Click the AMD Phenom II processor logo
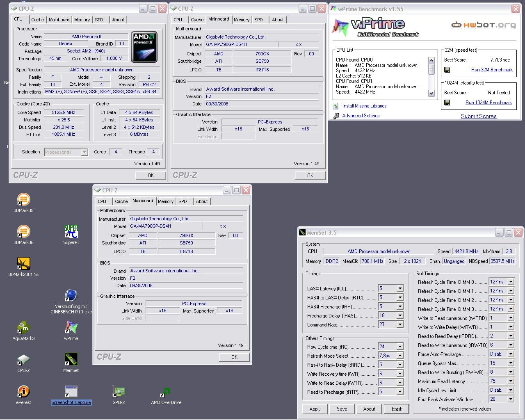The width and height of the screenshot is (525, 420). (144, 47)
